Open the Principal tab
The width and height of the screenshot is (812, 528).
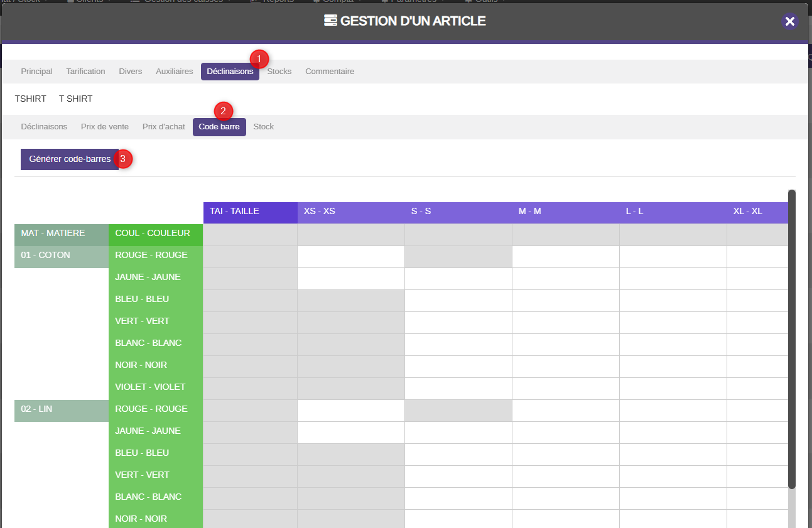click(x=36, y=72)
